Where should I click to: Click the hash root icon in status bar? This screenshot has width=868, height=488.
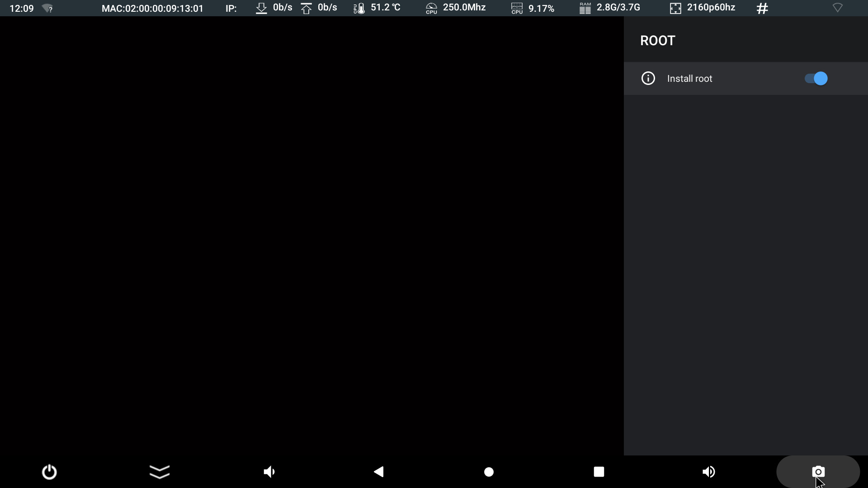(762, 8)
